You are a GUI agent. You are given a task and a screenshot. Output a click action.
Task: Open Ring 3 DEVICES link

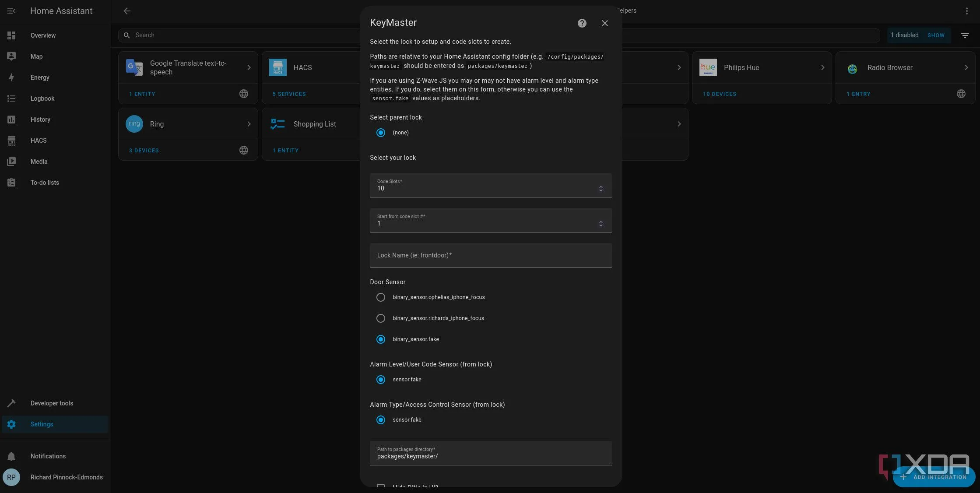coord(144,151)
